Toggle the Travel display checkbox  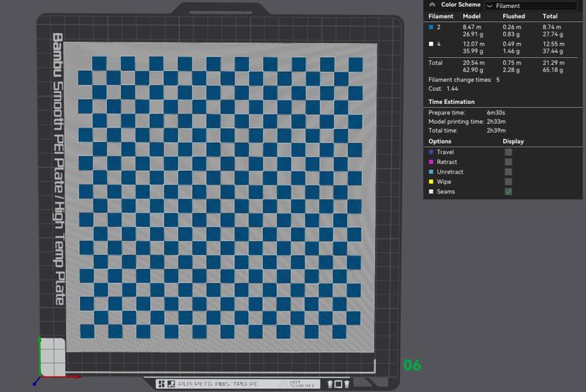pyautogui.click(x=508, y=152)
